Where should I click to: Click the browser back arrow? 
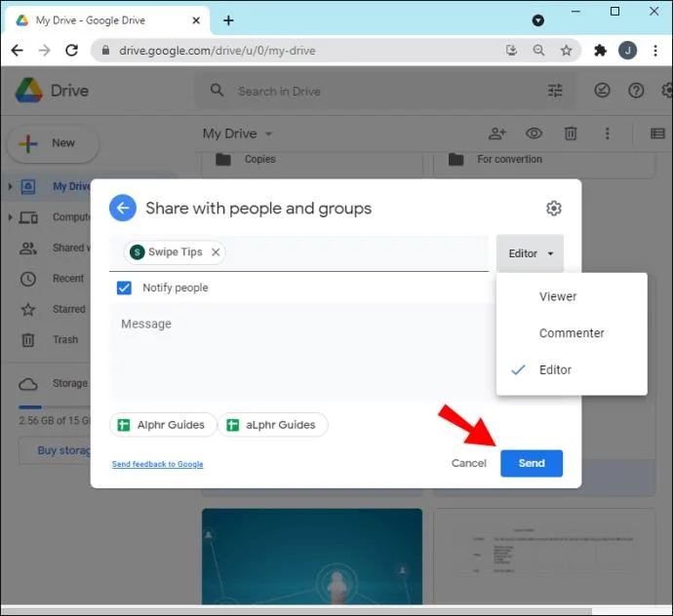(18, 51)
